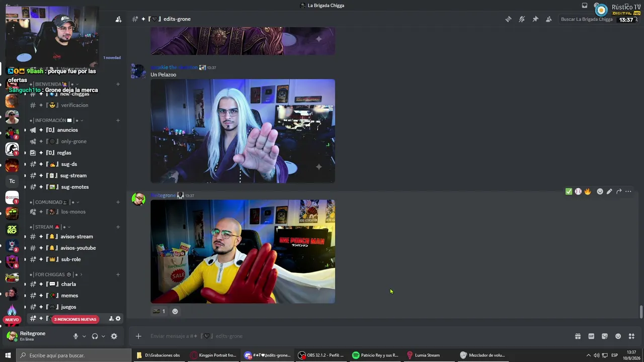Open headphone output options arrow
Image resolution: width=644 pixels, height=362 pixels.
coord(103,336)
